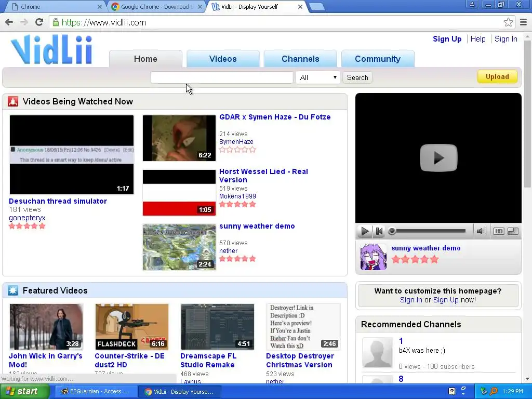Image resolution: width=532 pixels, height=399 pixels.
Task: Open Mokena1999 channel link
Action: (x=237, y=196)
